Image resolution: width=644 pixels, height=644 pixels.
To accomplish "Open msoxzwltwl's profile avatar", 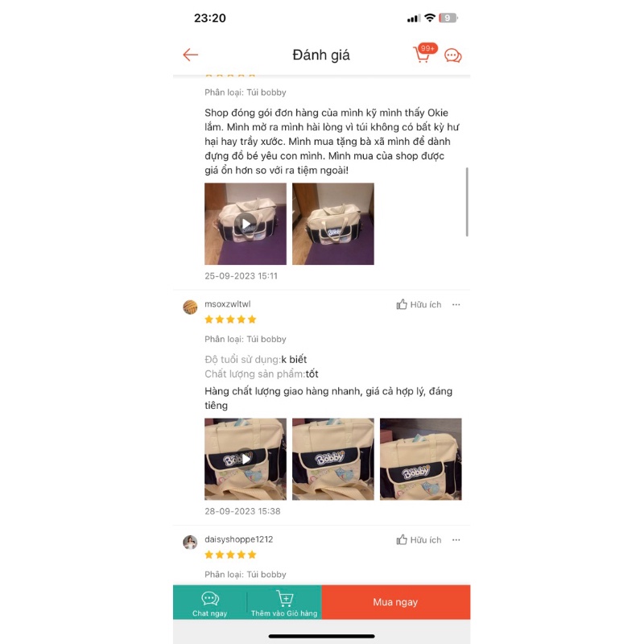I will tap(190, 307).
